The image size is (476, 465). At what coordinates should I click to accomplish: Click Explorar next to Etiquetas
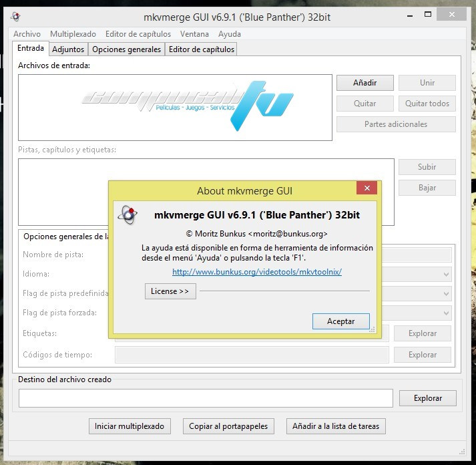click(x=423, y=333)
